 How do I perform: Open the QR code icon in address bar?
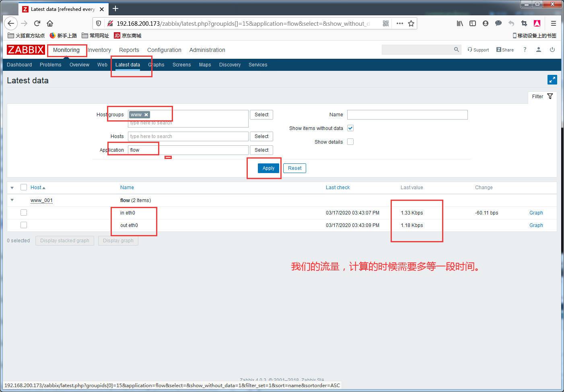386,23
